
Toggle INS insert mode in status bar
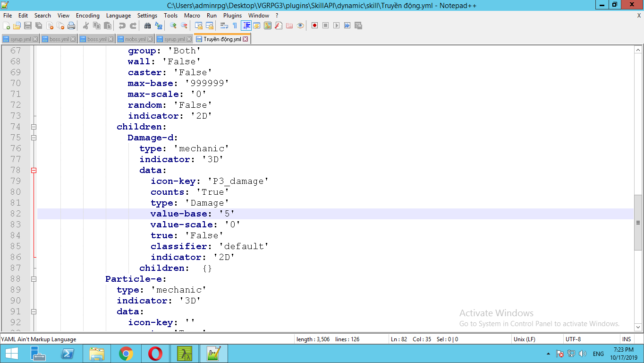pyautogui.click(x=626, y=339)
